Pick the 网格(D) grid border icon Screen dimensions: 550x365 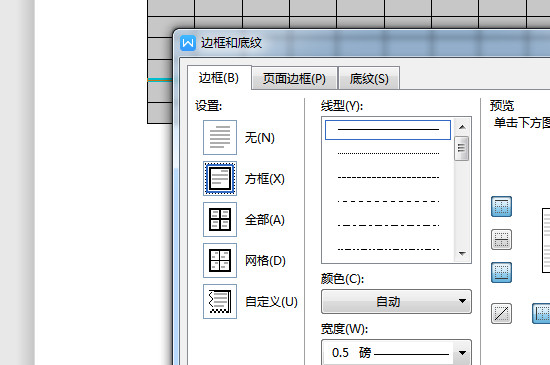pos(220,261)
